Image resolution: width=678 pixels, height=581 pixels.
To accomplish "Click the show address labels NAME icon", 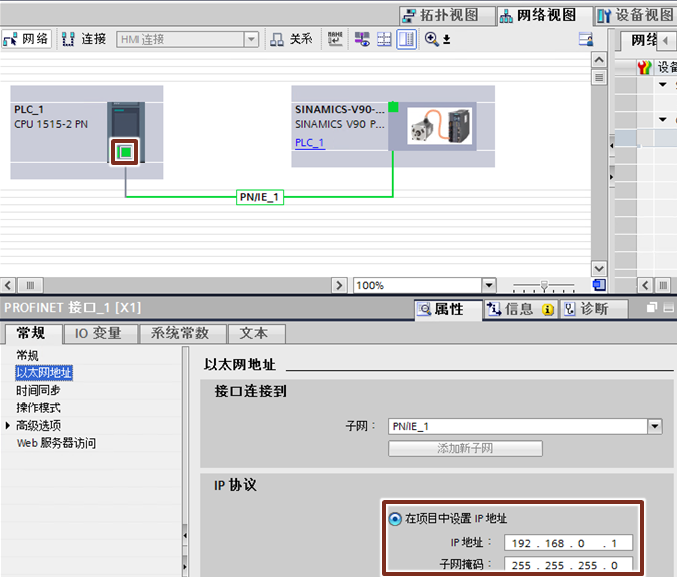I will 335,39.
